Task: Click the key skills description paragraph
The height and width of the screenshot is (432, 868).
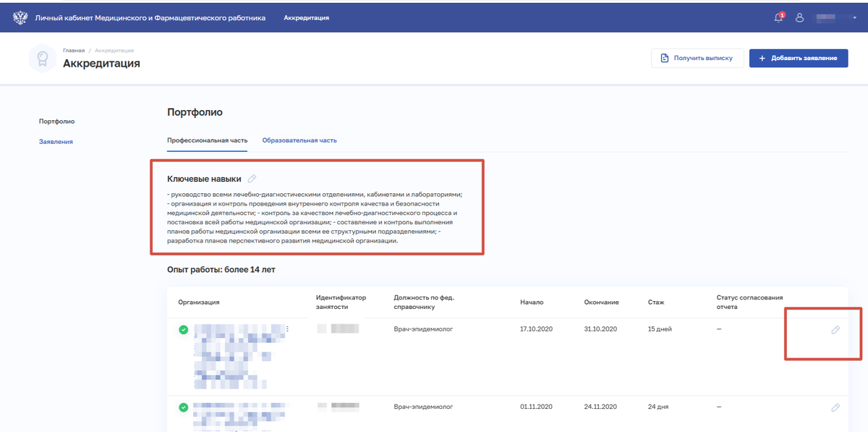Action: (x=315, y=218)
